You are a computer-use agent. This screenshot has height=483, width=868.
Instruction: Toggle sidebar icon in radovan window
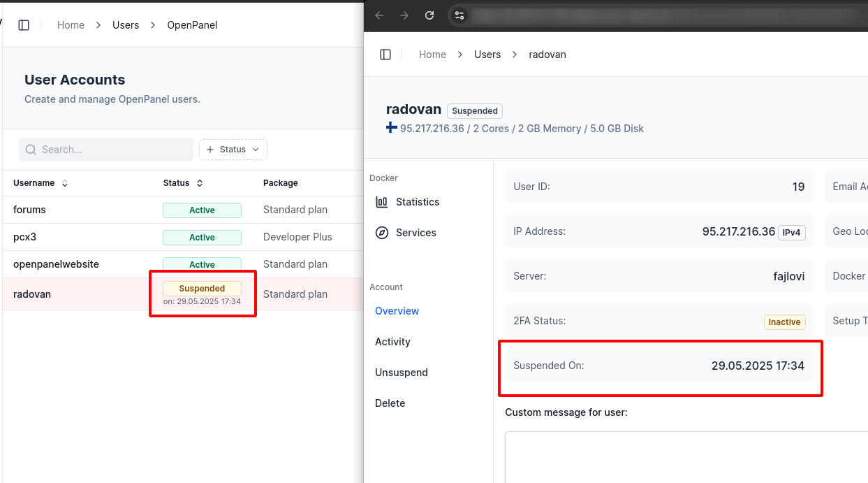click(385, 55)
